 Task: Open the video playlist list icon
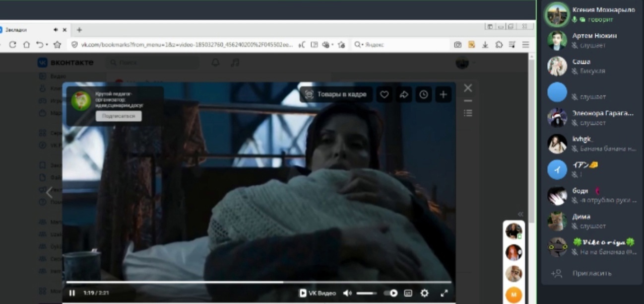(468, 113)
